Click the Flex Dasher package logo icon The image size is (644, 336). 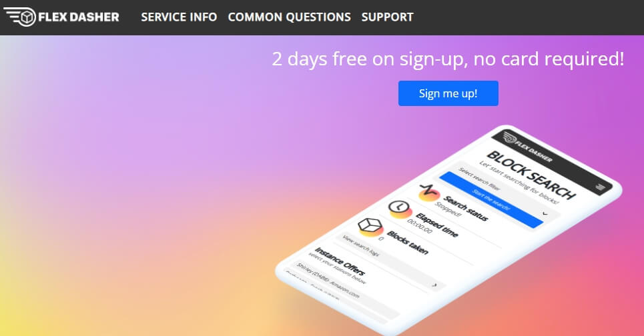click(20, 17)
